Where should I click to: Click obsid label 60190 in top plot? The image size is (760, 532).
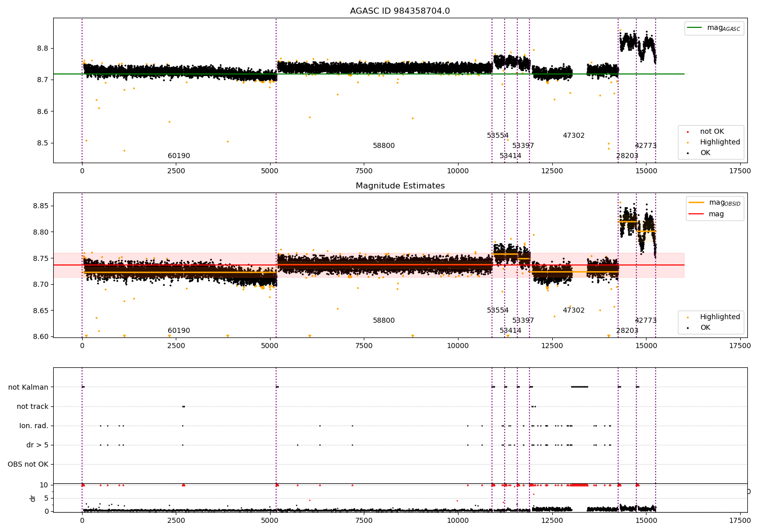click(x=179, y=156)
